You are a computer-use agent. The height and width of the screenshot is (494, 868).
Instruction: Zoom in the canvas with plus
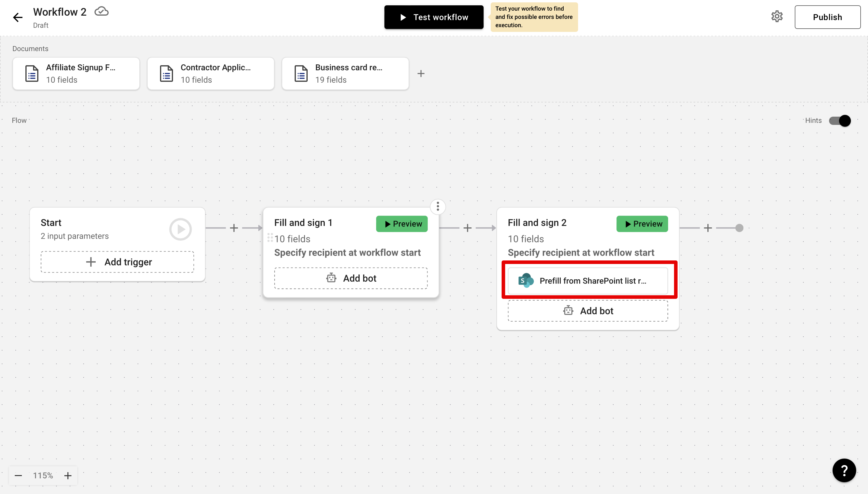coord(68,476)
